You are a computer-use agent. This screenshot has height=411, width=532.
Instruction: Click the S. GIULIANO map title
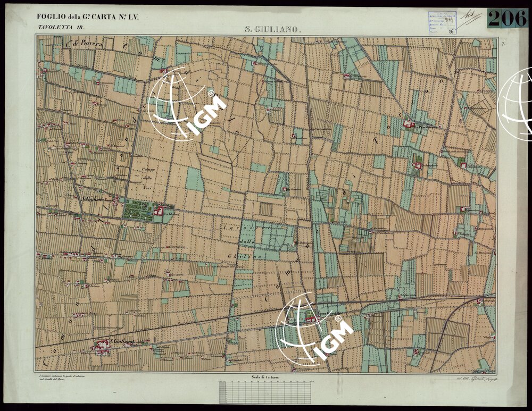point(273,30)
